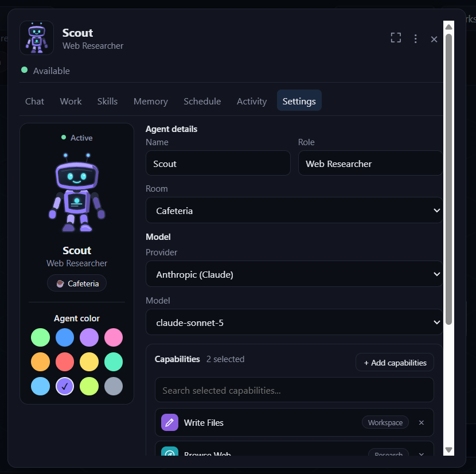Image resolution: width=476 pixels, height=474 pixels.
Task: Click the Write Files pencil icon
Action: coord(169,422)
